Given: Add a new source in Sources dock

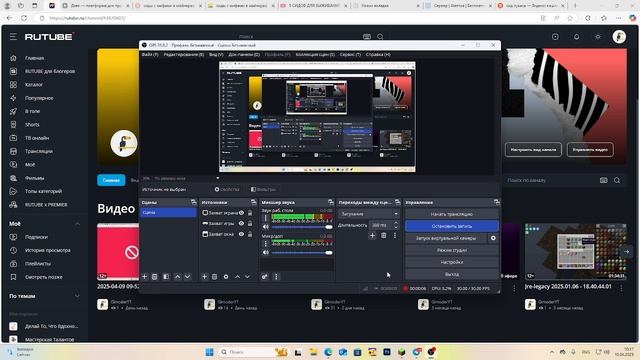Looking at the screenshot, I should click(204, 276).
